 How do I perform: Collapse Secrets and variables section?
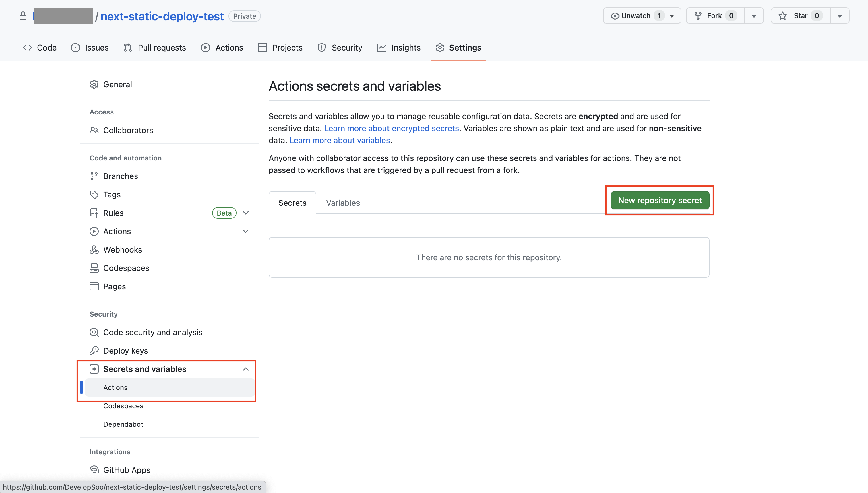coord(246,369)
